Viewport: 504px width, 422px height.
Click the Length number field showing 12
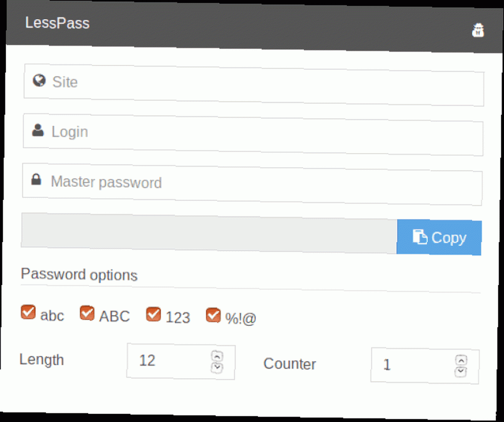click(x=181, y=361)
